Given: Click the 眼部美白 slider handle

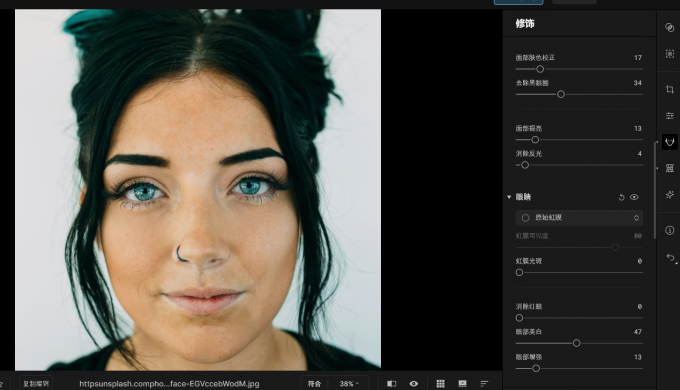Looking at the screenshot, I should pyautogui.click(x=576, y=343).
